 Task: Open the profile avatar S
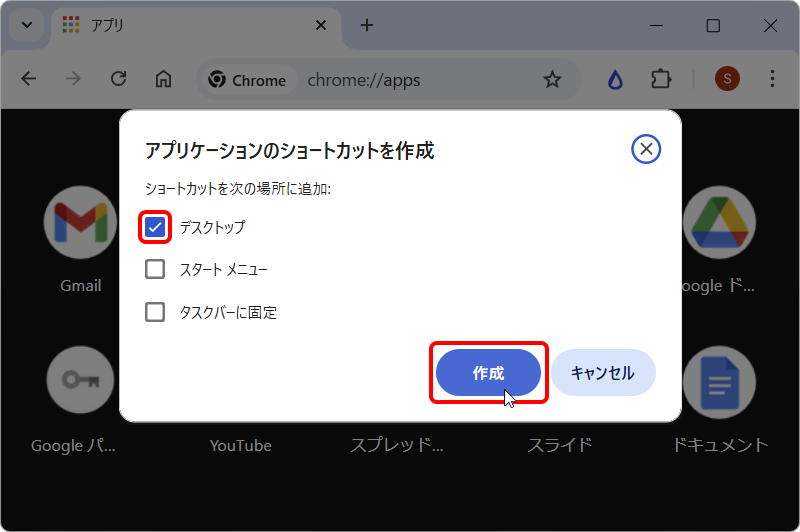pos(727,80)
